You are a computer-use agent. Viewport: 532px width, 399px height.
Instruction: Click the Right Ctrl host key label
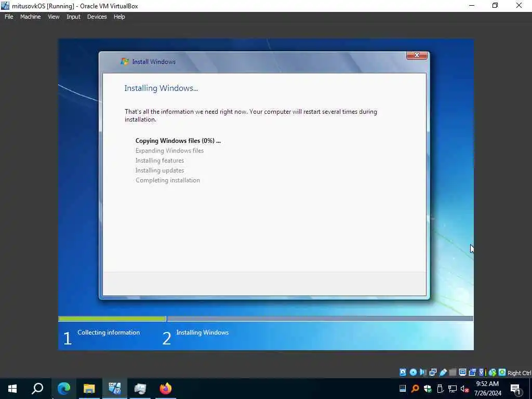click(520, 373)
